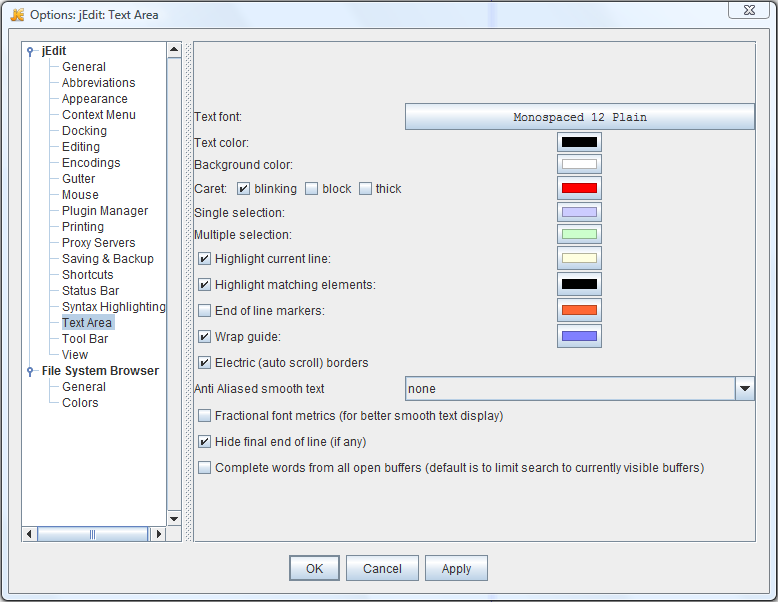Select Encodings in the tree
778x602 pixels.
(x=91, y=163)
